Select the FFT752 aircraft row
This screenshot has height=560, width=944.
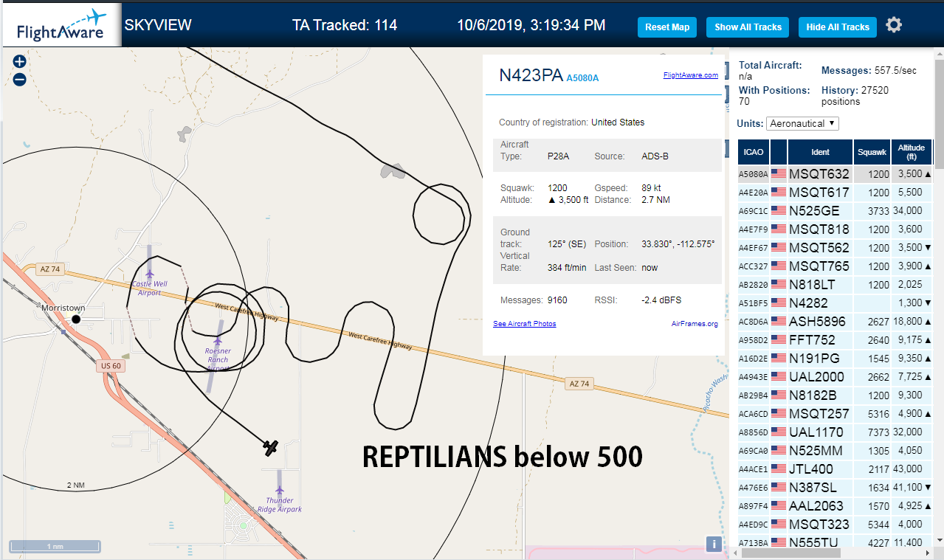point(836,340)
